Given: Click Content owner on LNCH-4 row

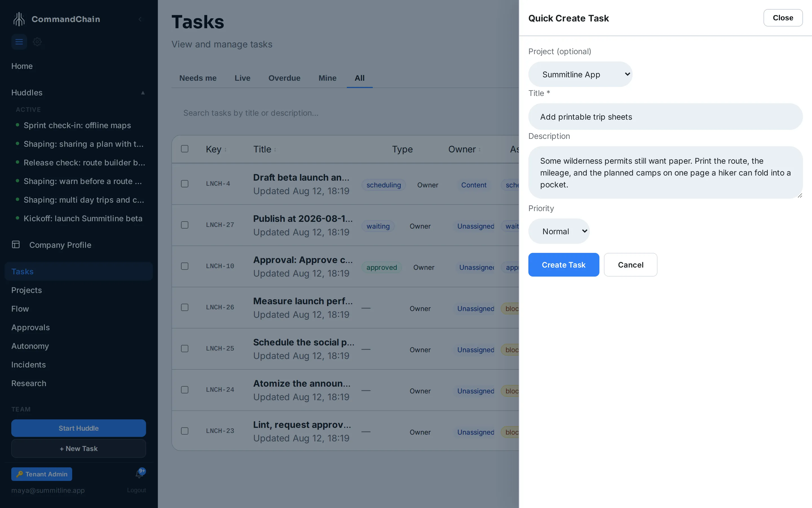Looking at the screenshot, I should tap(473, 185).
